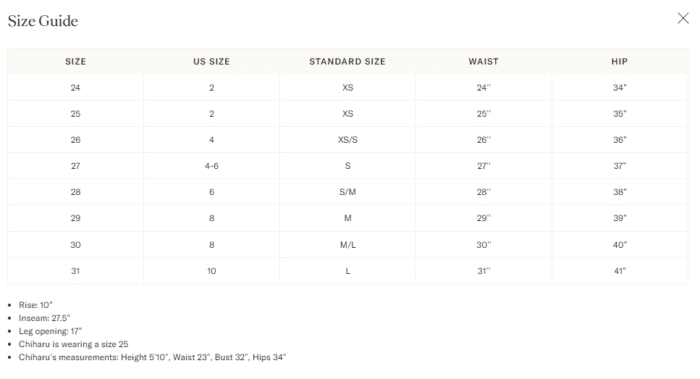Click the 29" waist cell

click(x=483, y=218)
